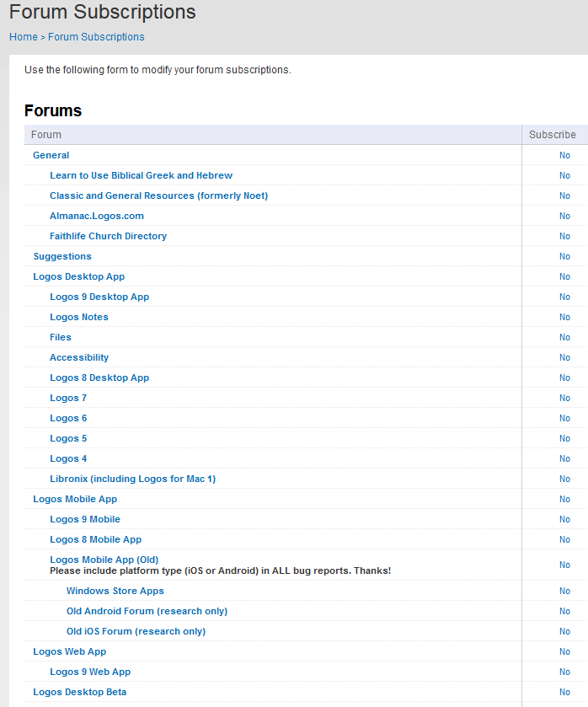Click No in the Logos Desktop Beta row
Image resolution: width=588 pixels, height=707 pixels.
pos(564,692)
